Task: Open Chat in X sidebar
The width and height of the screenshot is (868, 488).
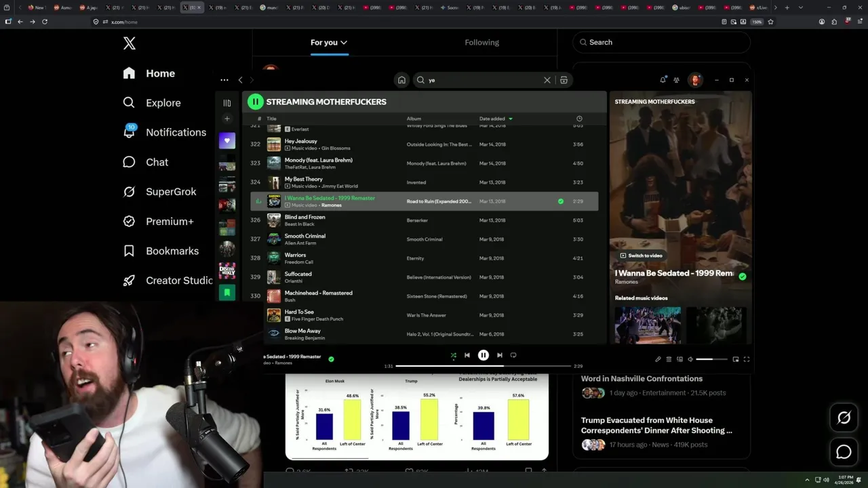Action: pos(145,162)
